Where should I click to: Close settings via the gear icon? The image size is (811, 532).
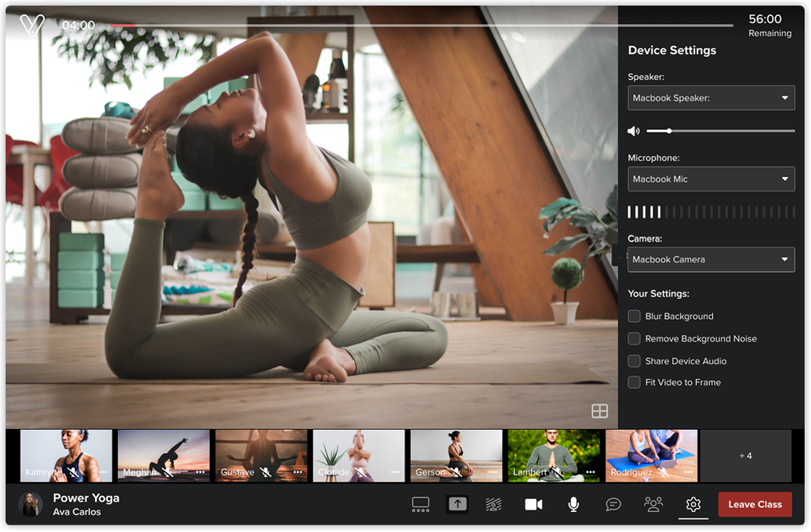tap(693, 505)
